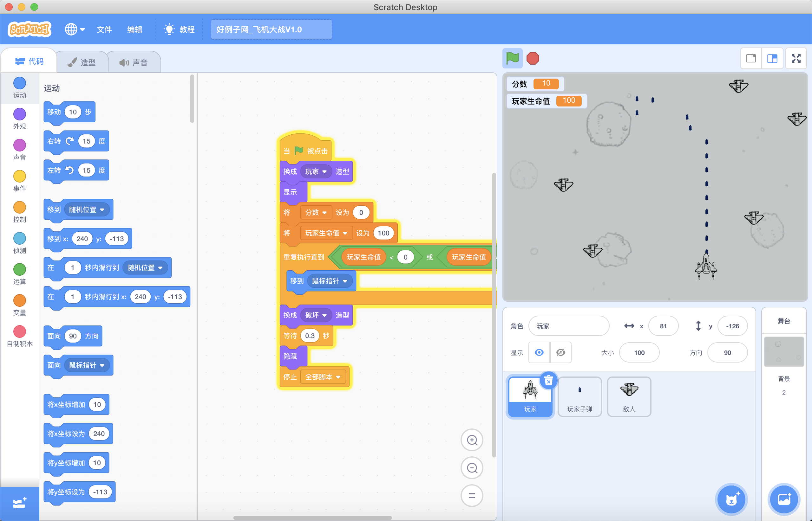Screen dimensions: 812x521
Task: Click the 隐藏 block in the script
Action: [x=293, y=356]
